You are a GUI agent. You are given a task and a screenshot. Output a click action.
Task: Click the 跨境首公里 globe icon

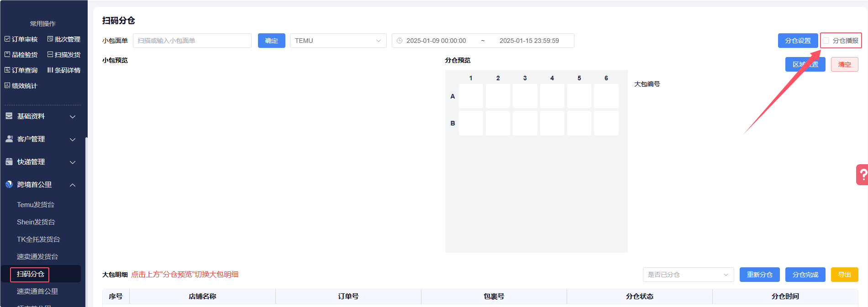point(9,184)
